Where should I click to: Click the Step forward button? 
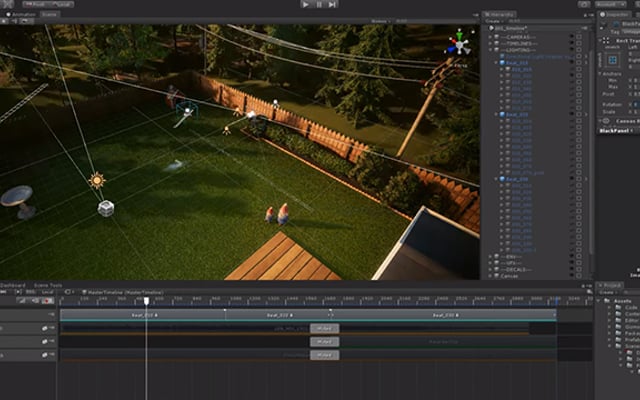click(x=332, y=4)
